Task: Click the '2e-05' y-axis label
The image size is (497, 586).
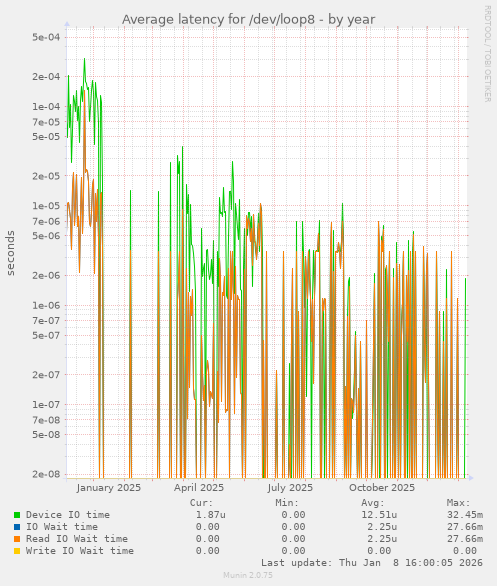Action: click(46, 176)
